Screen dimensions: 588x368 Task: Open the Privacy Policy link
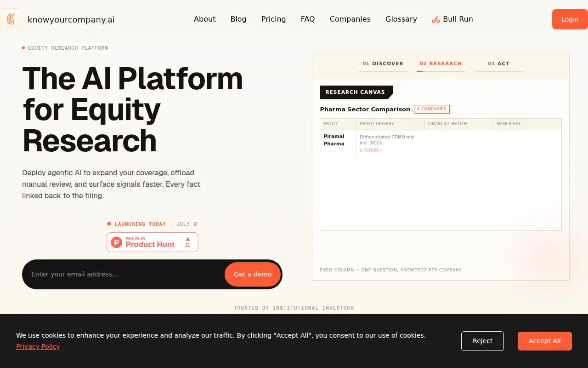click(x=38, y=346)
